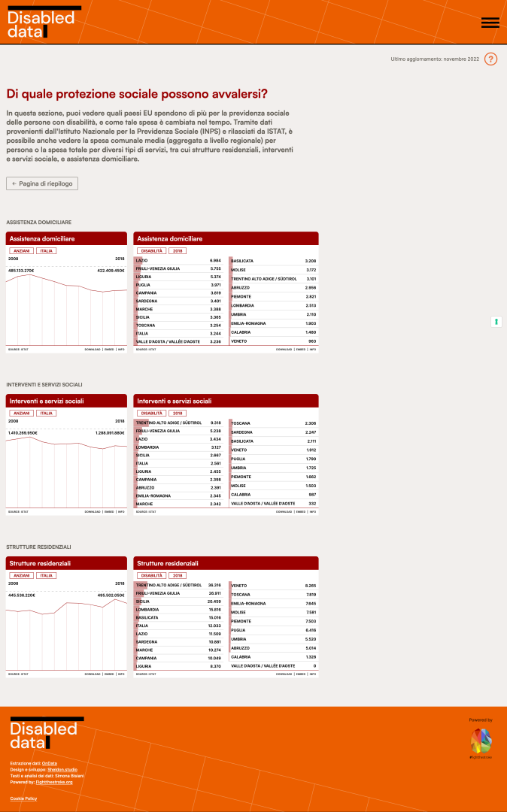Go back to Pagina di riepilogo
507x812 pixels.
tap(42, 183)
